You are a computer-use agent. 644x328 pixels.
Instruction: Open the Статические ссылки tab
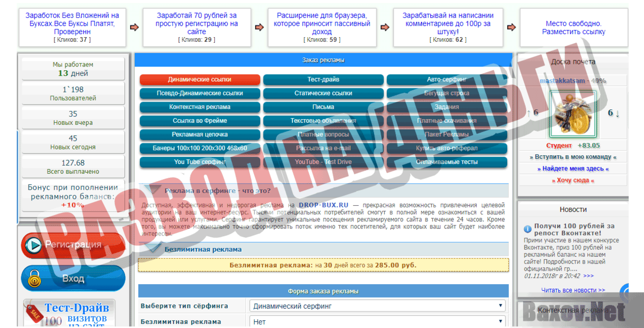point(323,93)
